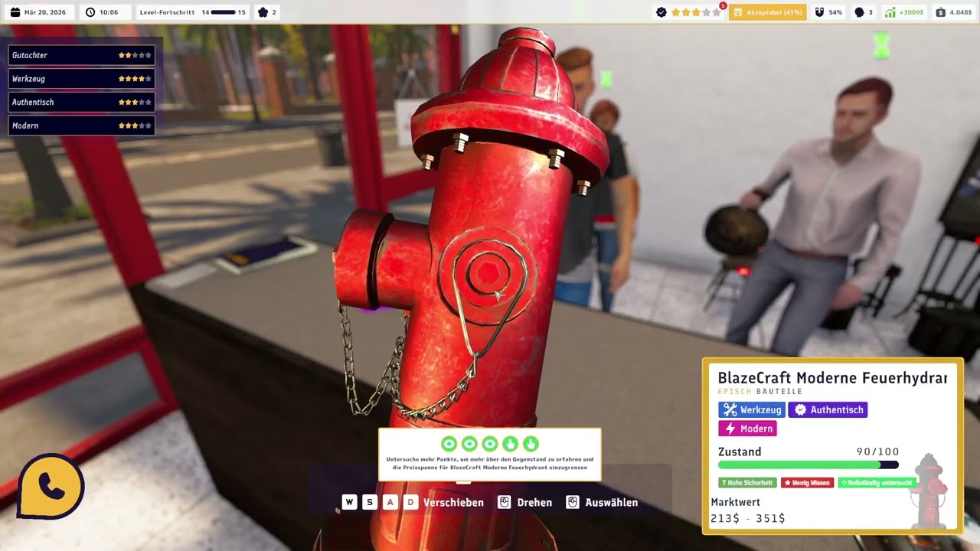The image size is (980, 551).
Task: Select the Werkzeug skill row
Action: pos(81,79)
